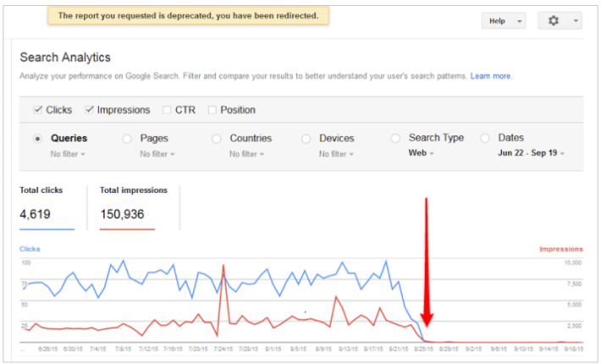Uncheck the Clicks checkbox

pyautogui.click(x=38, y=110)
